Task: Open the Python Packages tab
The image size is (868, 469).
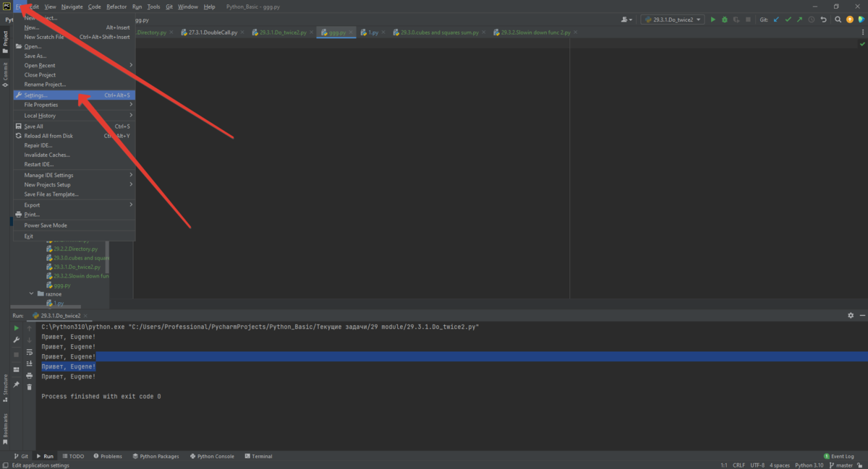Action: tap(156, 457)
